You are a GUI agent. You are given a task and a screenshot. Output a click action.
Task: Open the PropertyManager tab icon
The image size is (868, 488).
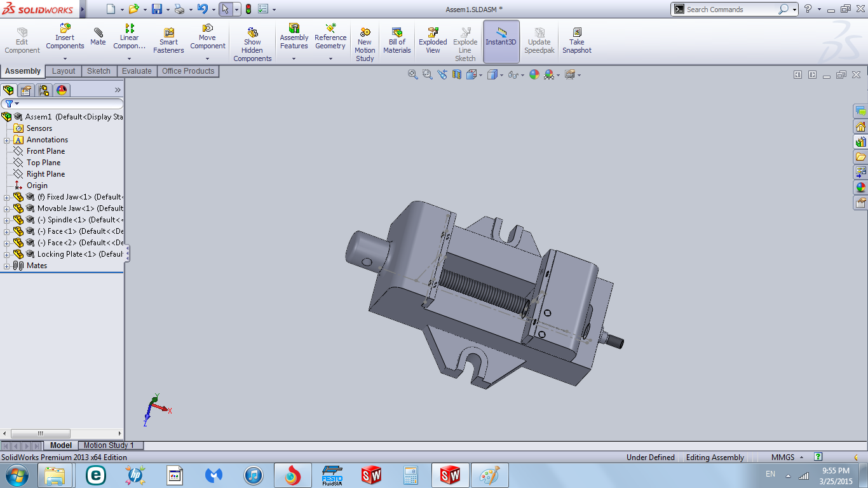pos(26,90)
